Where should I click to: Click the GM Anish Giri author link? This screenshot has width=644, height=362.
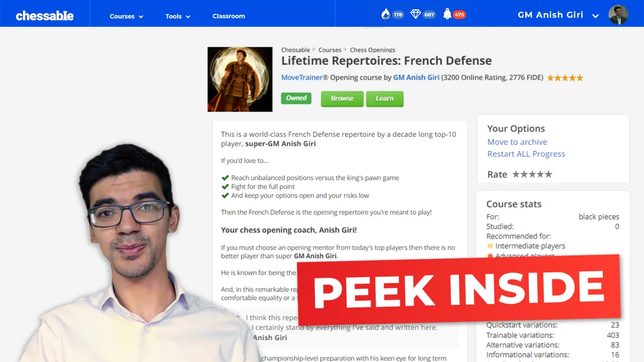(x=416, y=77)
